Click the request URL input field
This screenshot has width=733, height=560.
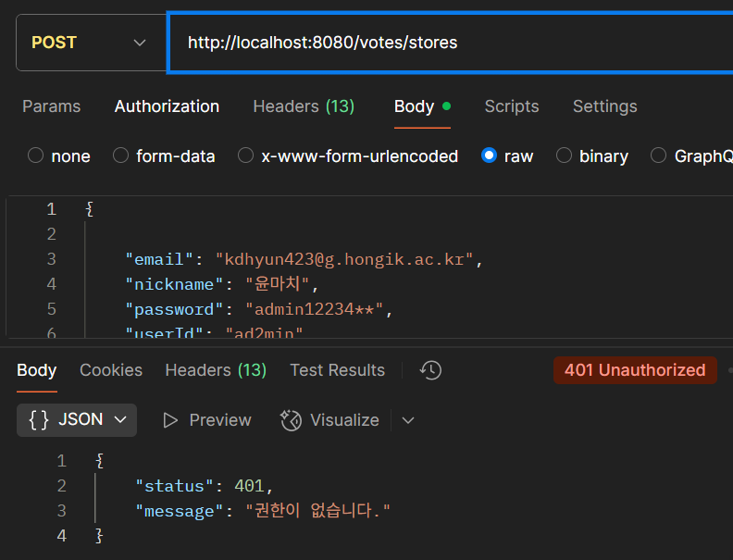coord(450,43)
